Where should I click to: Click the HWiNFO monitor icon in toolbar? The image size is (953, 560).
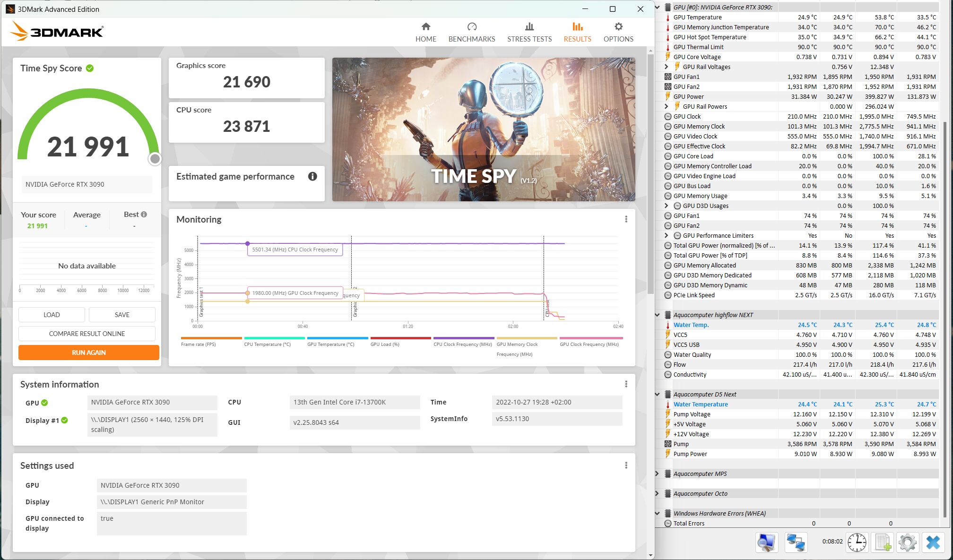pyautogui.click(x=766, y=542)
